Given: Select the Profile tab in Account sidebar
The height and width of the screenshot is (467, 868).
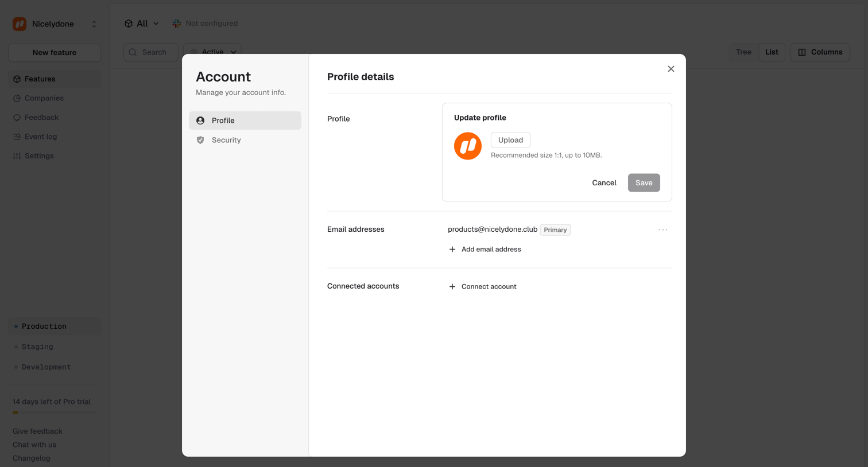Looking at the screenshot, I should click(245, 120).
